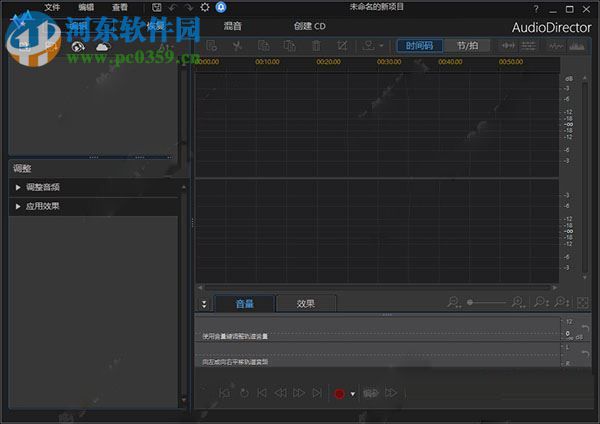Switch to the 创建 CD tab
The height and width of the screenshot is (424, 600).
point(310,26)
